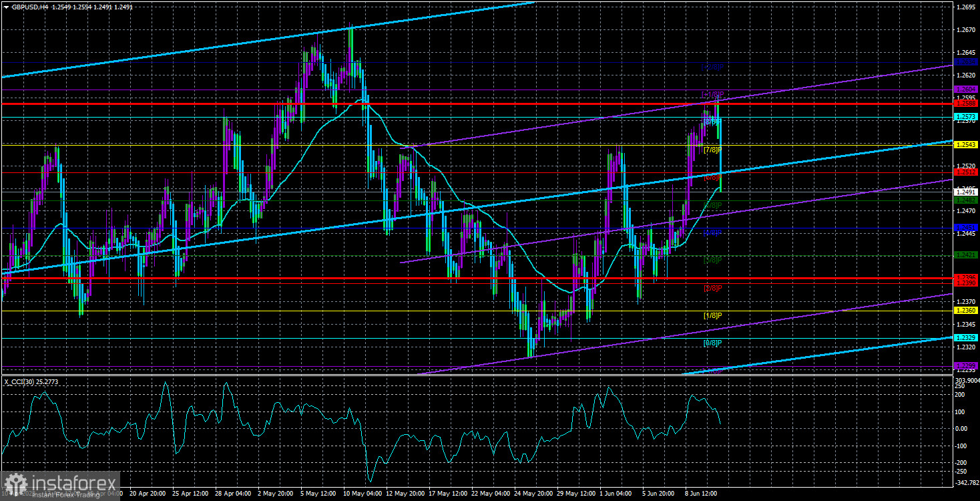Click the 1.2695 price scale value
Viewport: 980px width, 501px height.
tap(966, 7)
